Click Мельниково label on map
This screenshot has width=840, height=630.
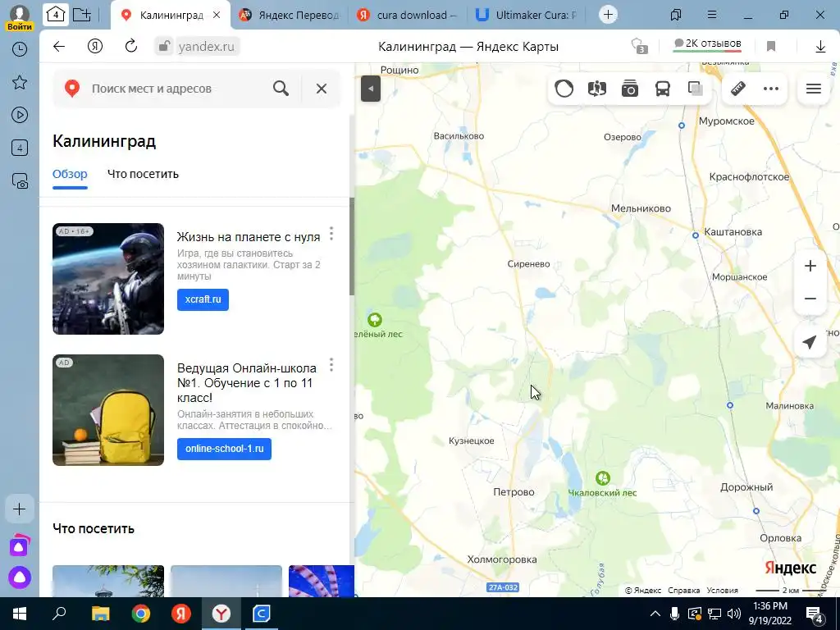click(641, 208)
